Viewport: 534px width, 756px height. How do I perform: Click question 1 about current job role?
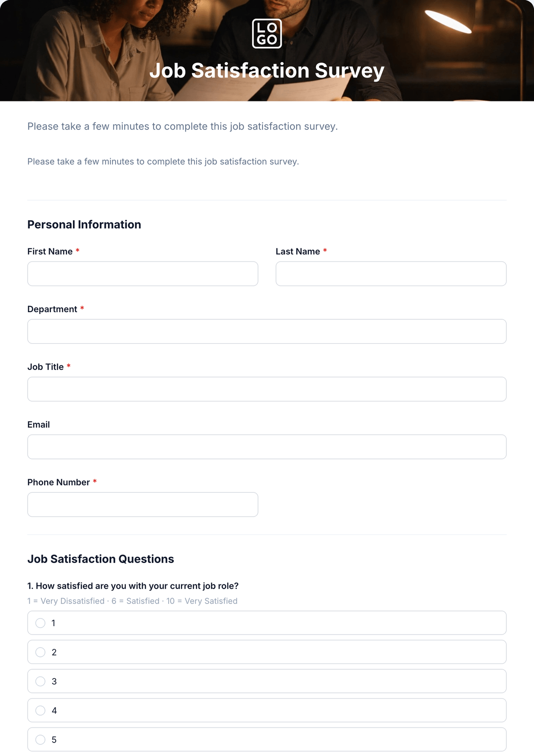pos(133,586)
